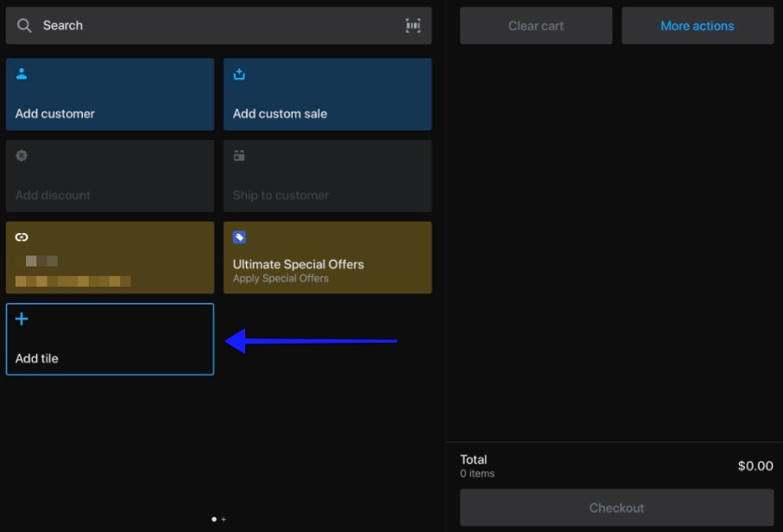The width and height of the screenshot is (783, 532).
Task: Click the upload-box icon on Add custom sale
Action: click(x=240, y=75)
